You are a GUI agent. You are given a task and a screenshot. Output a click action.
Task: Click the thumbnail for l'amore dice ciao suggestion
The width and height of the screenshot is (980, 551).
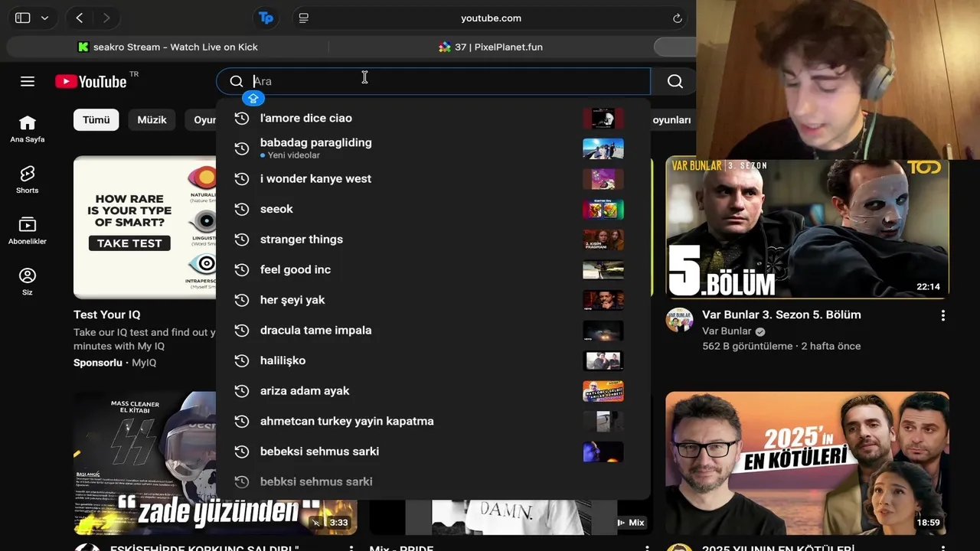[603, 118]
